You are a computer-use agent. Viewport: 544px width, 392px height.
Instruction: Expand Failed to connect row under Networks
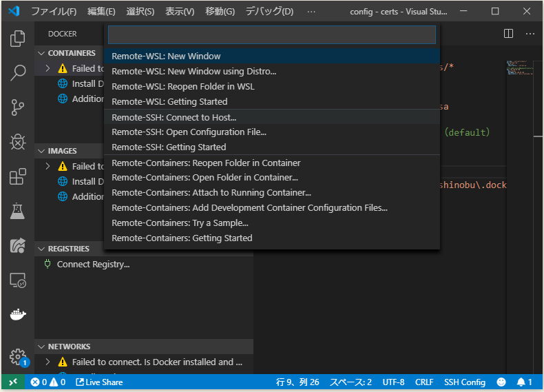point(48,362)
